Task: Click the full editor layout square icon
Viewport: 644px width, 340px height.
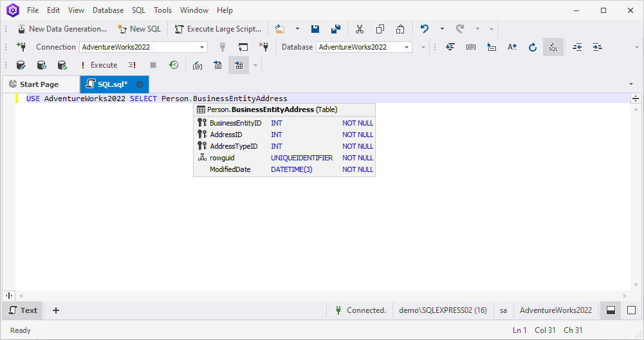Action: [632, 310]
